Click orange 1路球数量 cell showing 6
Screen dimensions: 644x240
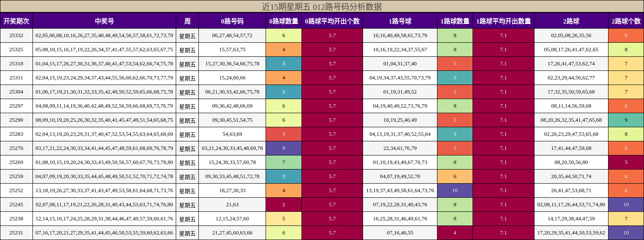pyautogui.click(x=455, y=176)
